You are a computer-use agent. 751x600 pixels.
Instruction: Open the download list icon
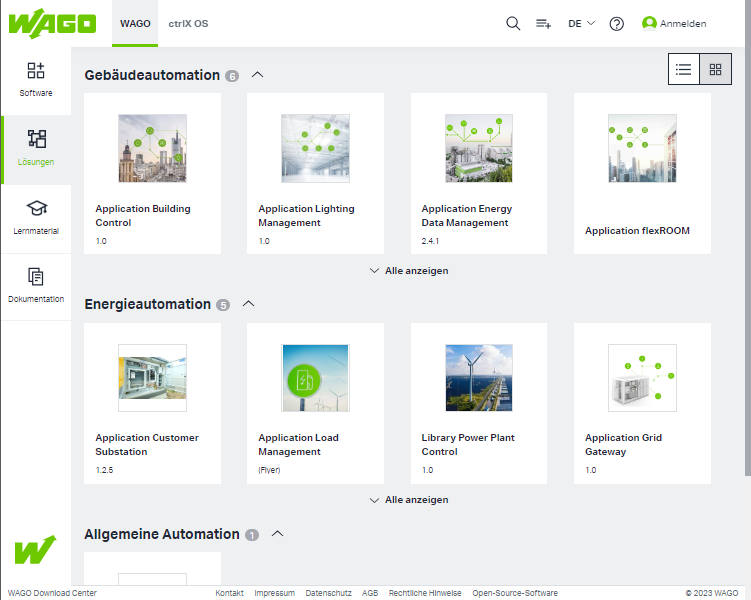pos(543,23)
